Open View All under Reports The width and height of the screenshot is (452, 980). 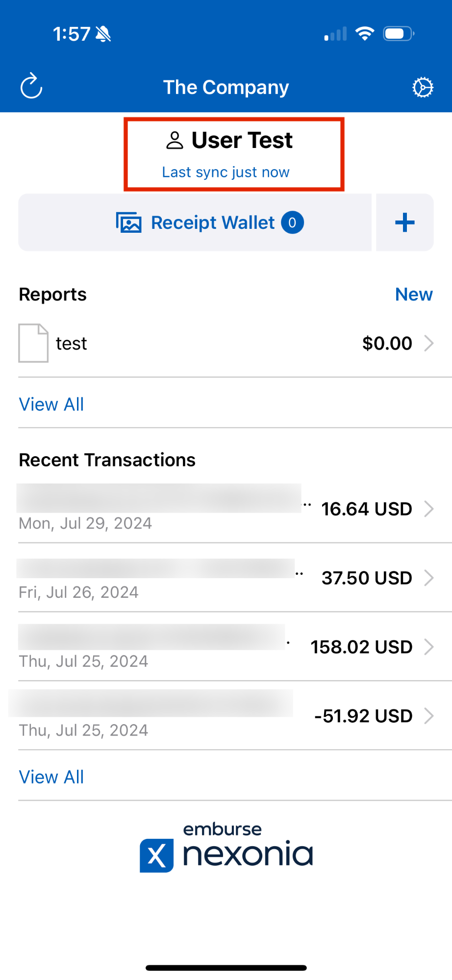tap(51, 405)
